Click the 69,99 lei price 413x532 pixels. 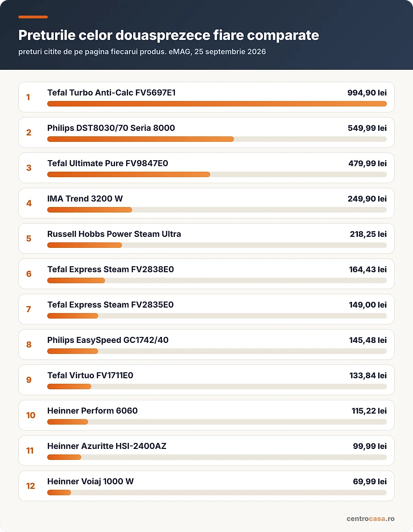pyautogui.click(x=369, y=481)
